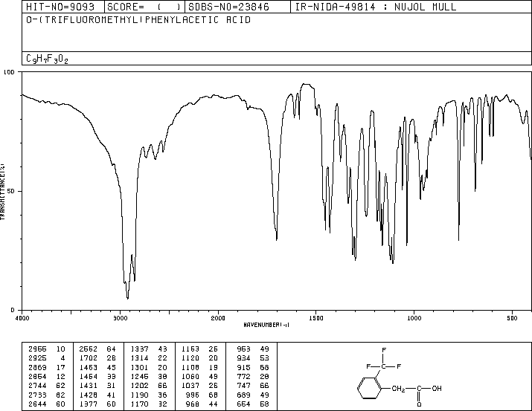The image size is (532, 411).
Task: Click the 500 wavenumber axis label
Action: click(512, 318)
